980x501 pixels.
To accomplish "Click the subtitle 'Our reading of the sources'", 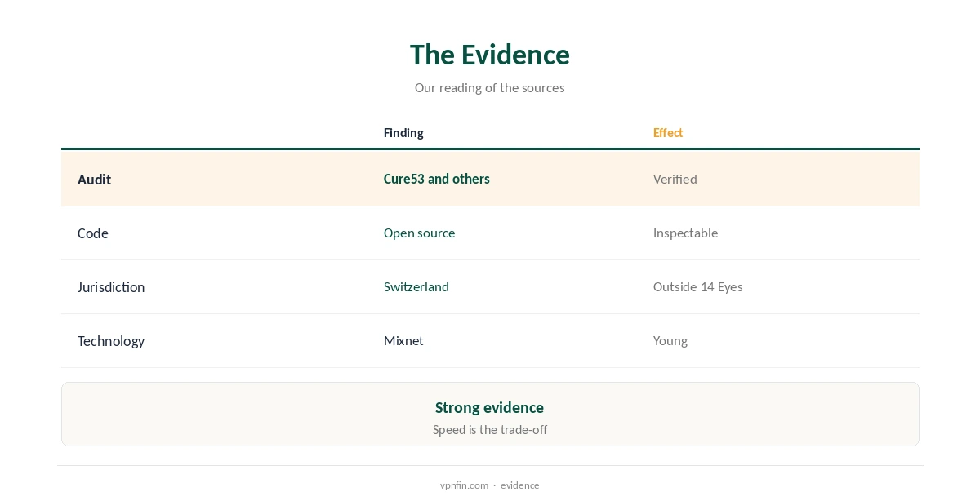I will [x=490, y=87].
